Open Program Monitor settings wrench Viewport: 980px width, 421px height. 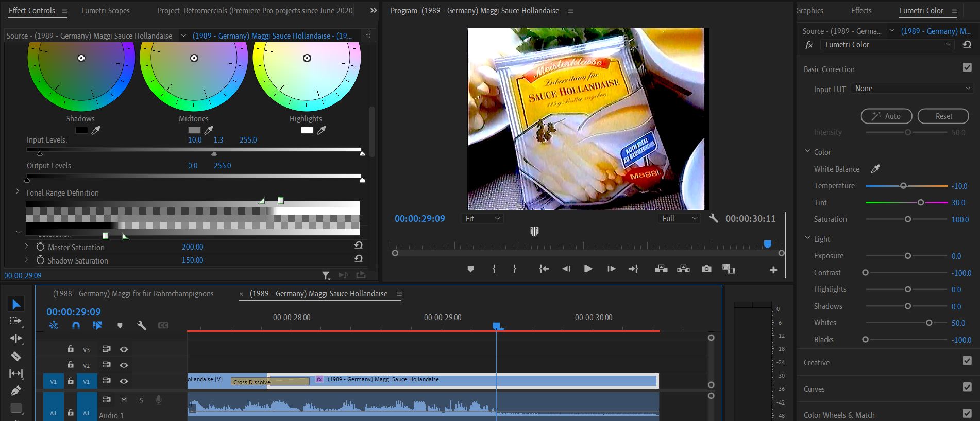click(714, 218)
